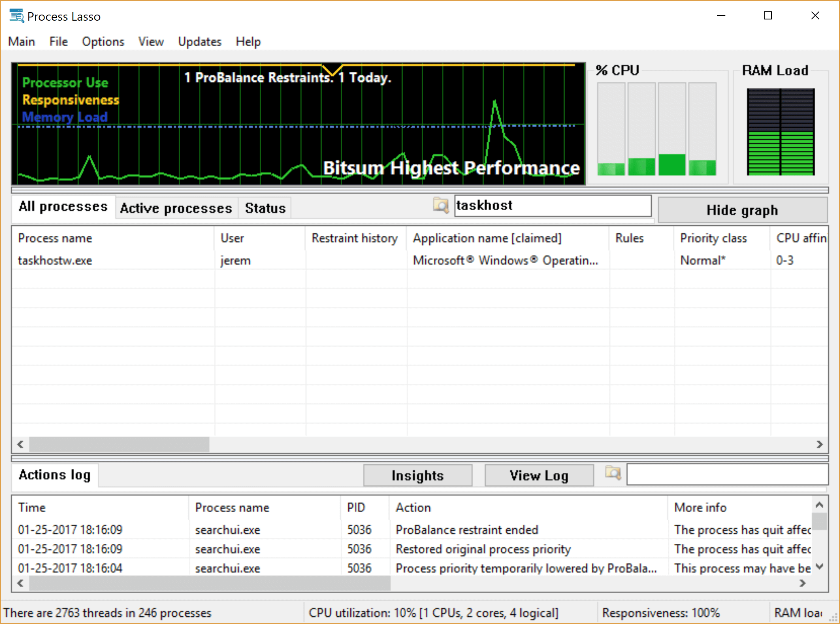Screen dimensions: 840x624
Task: Sort by Restraint history column header
Action: (356, 238)
